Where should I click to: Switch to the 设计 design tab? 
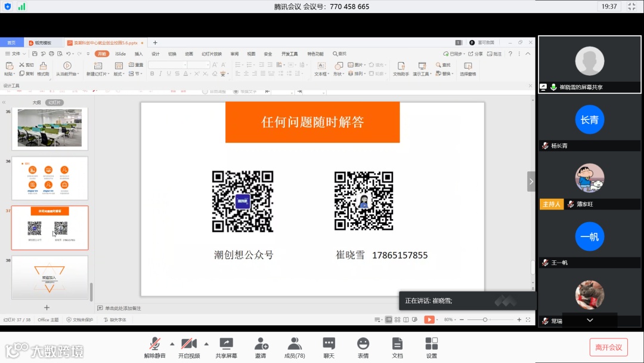[156, 54]
